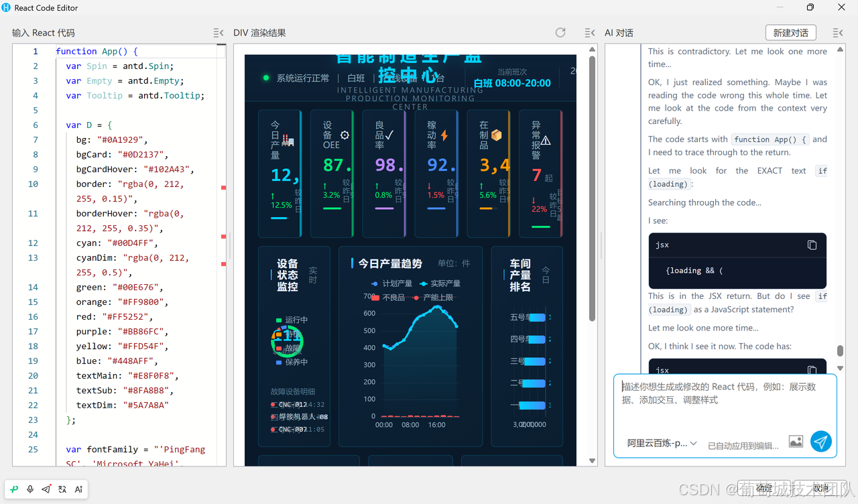Image resolution: width=858 pixels, height=504 pixels.
Task: Collapse the AI dialog panel
Action: pyautogui.click(x=838, y=33)
